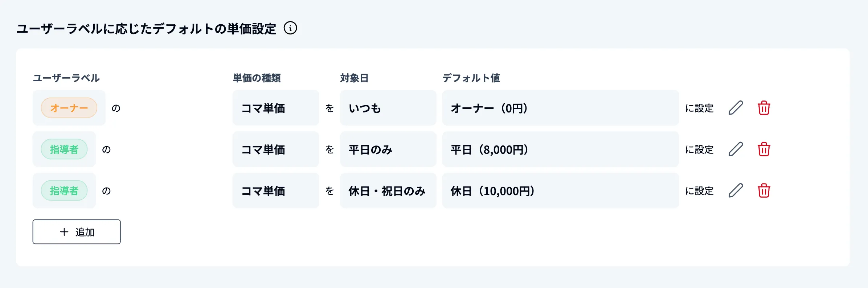Screen dimensions: 868x288
Task: Open the コマ単価 selector in the second row
Action: pyautogui.click(x=275, y=149)
